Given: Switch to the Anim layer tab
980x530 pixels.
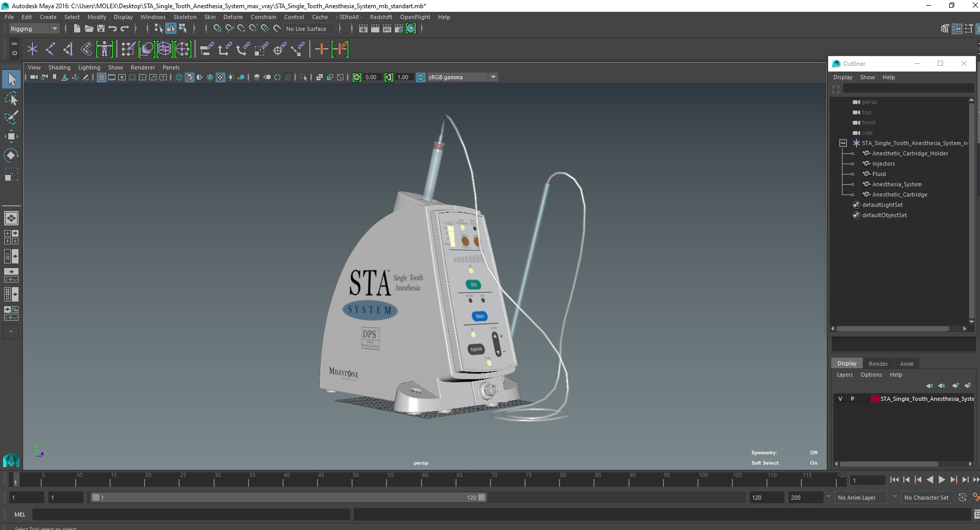Looking at the screenshot, I should (906, 363).
